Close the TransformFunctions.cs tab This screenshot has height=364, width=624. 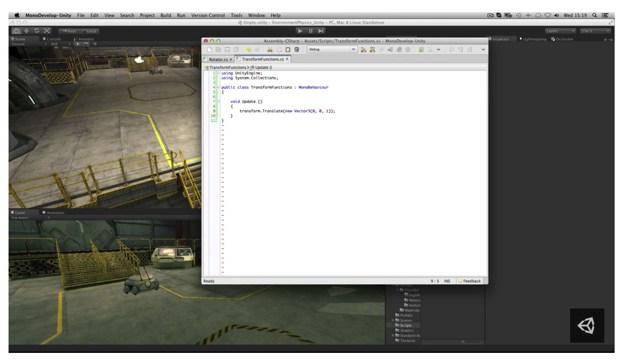[287, 59]
